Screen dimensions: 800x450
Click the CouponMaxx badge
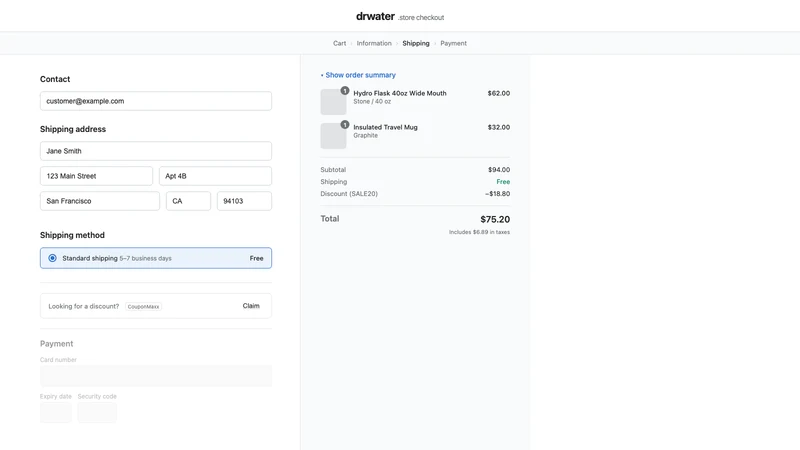143,307
